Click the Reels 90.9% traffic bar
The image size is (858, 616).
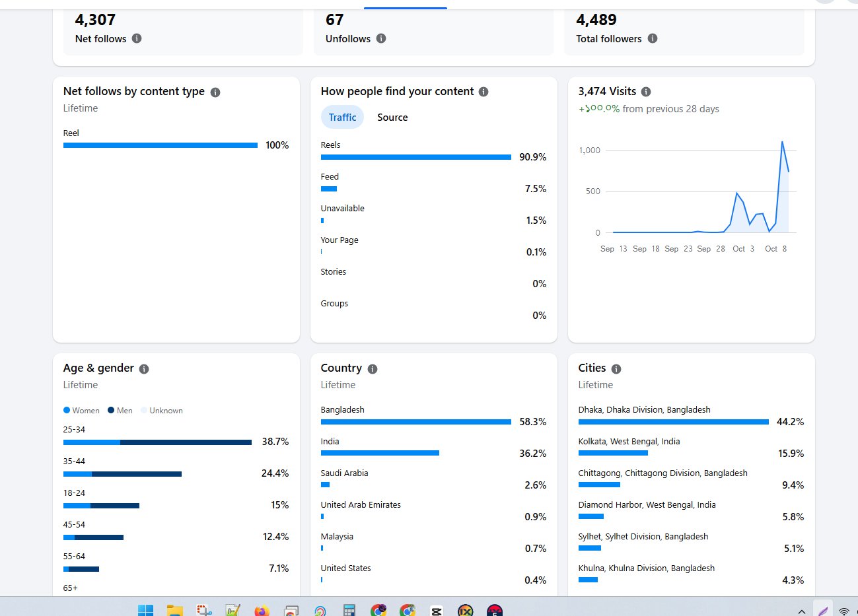(416, 157)
